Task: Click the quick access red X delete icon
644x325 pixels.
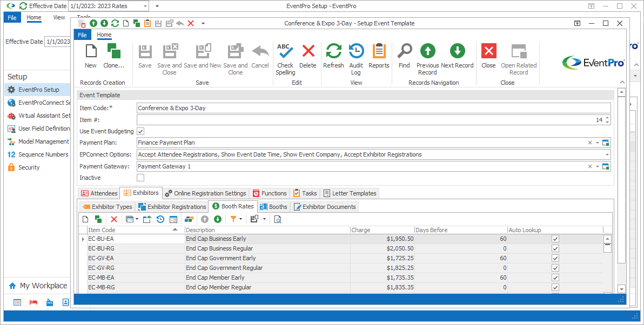Action: pyautogui.click(x=191, y=23)
